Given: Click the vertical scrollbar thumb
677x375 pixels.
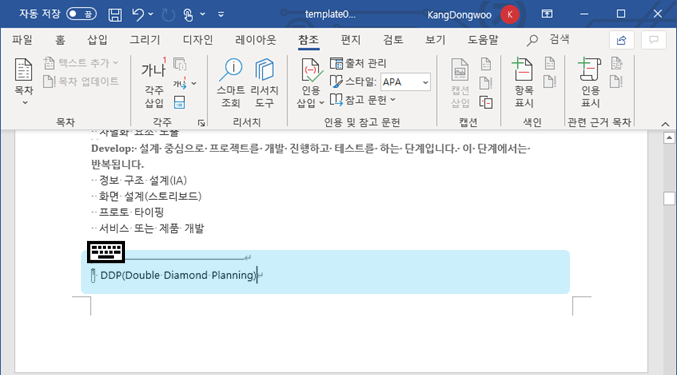Looking at the screenshot, I should pos(669,198).
